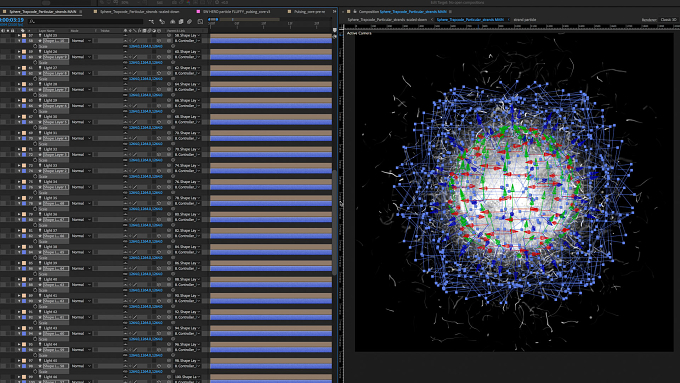This screenshot has height=383, width=680.
Task: Click the comp marker bin at the timeline's right edge
Action: click(x=334, y=30)
